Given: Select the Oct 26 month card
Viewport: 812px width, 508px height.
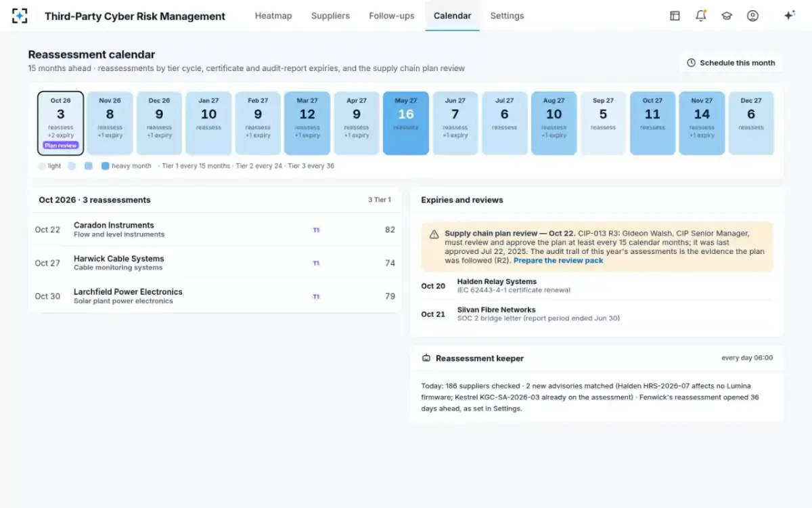Looking at the screenshot, I should [x=61, y=123].
